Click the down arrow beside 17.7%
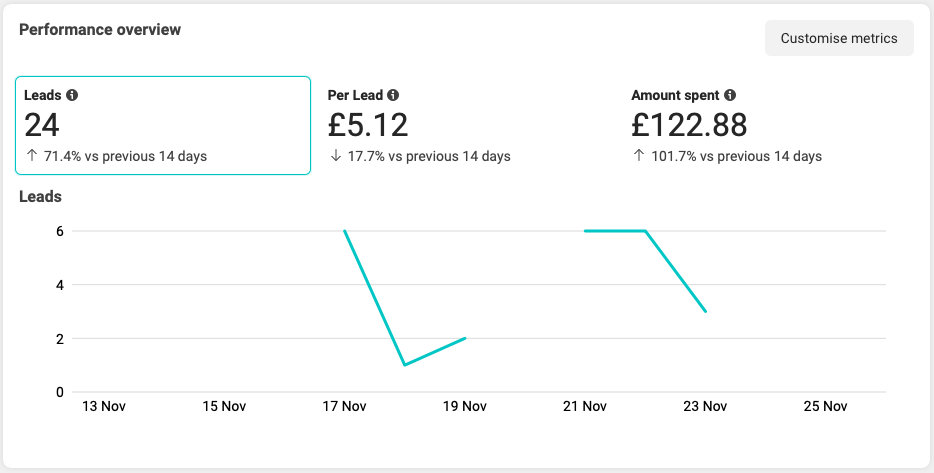Screen dimensions: 934x473 pyautogui.click(x=335, y=156)
